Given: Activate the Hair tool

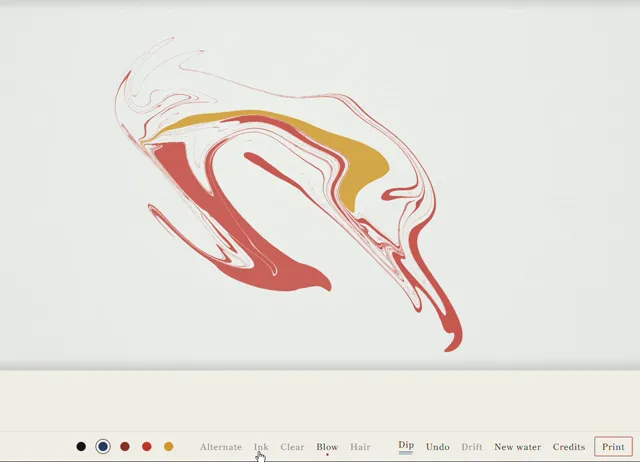Looking at the screenshot, I should click(x=360, y=447).
